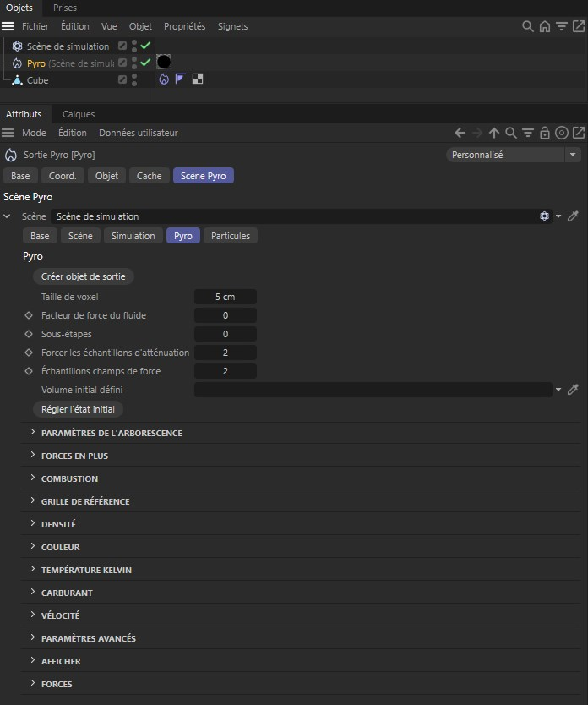Click the Pyro tag icon on the Cube
This screenshot has height=705, width=588.
click(164, 79)
